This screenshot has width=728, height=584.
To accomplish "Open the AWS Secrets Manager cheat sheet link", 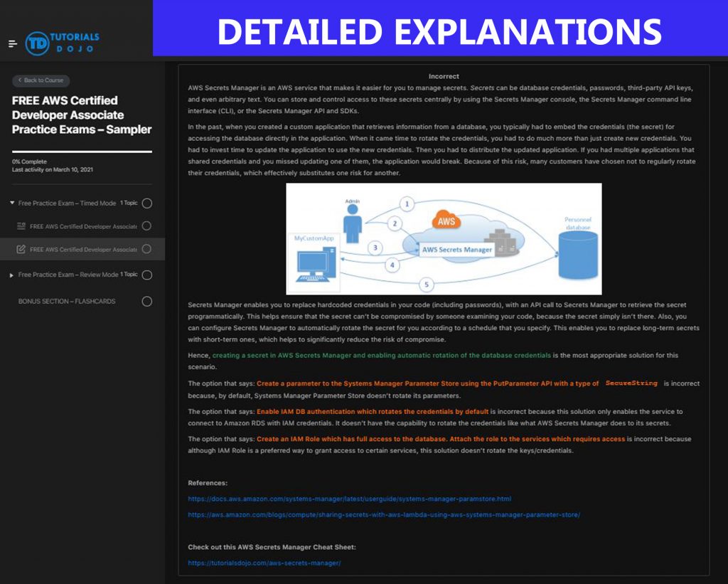I will coord(264,563).
